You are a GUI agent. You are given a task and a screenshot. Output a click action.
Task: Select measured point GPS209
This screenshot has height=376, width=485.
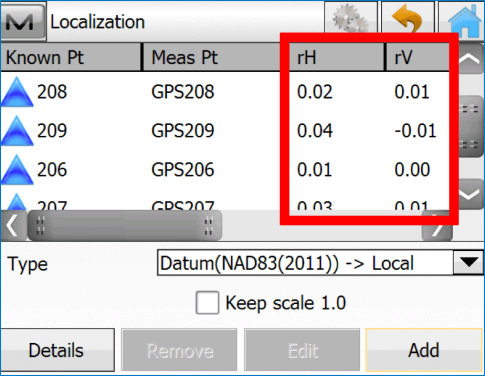[x=183, y=131]
